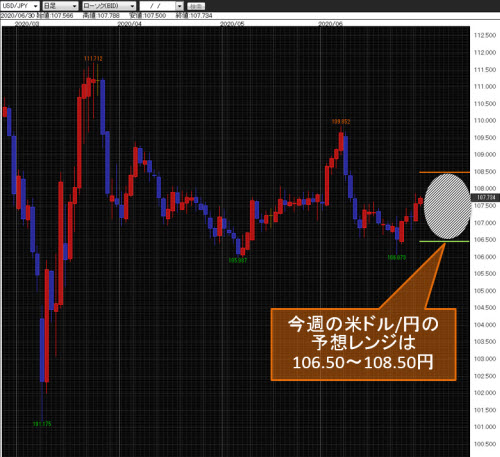500x457 pixels.
Task: Click the 104.000 price axis label
Action: click(x=485, y=325)
